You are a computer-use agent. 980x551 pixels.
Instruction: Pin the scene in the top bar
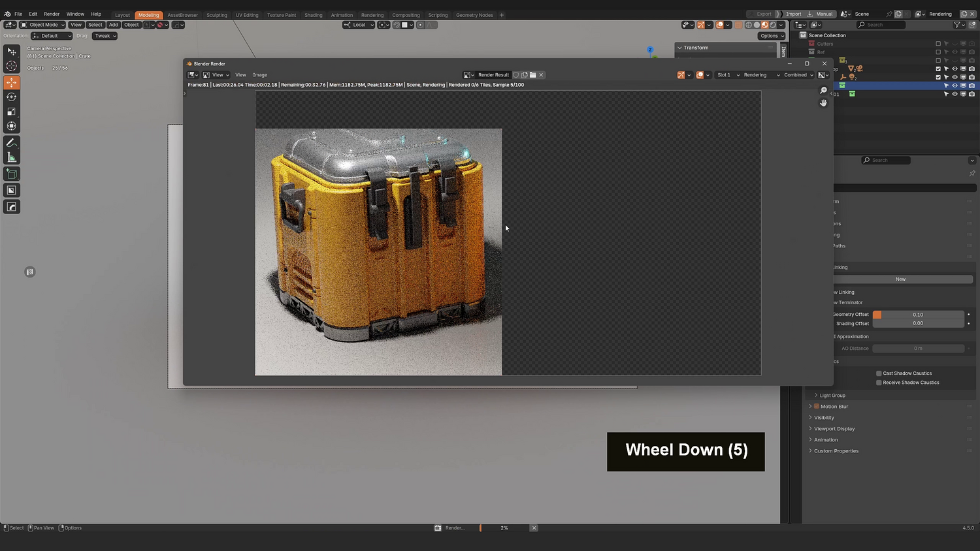click(889, 14)
